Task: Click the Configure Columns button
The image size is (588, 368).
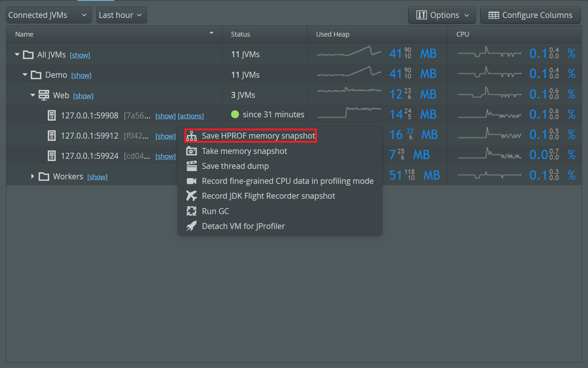Action: pyautogui.click(x=530, y=15)
